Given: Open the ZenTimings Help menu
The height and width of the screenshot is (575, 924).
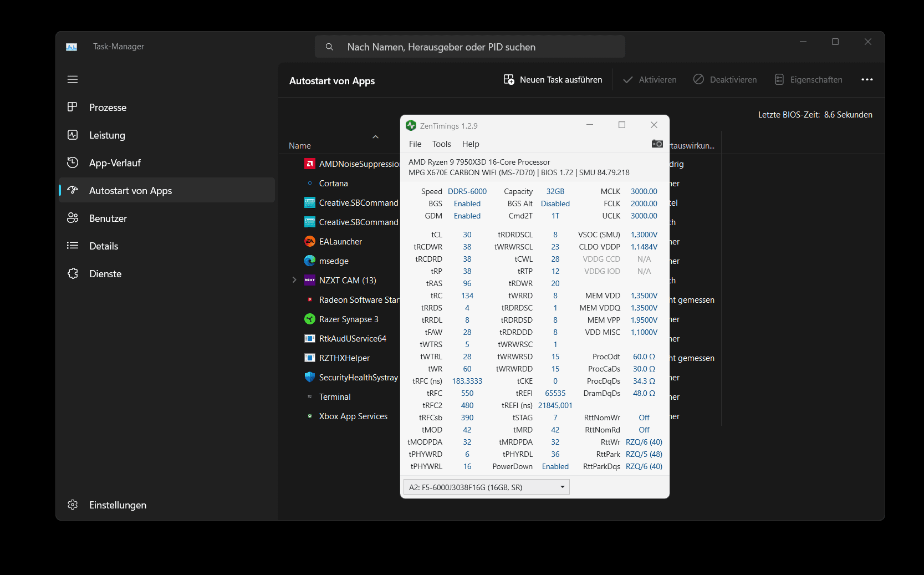Looking at the screenshot, I should click(471, 144).
